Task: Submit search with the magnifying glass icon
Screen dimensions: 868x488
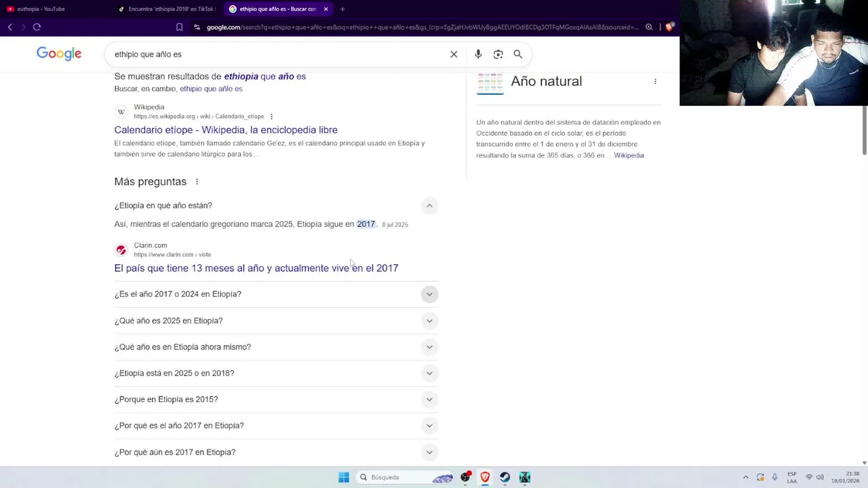Action: coord(517,54)
